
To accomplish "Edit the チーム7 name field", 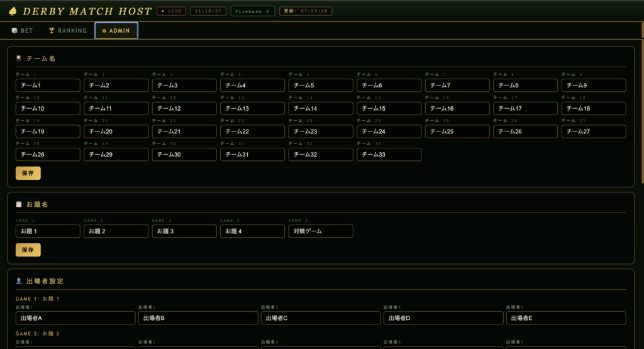I will point(457,86).
